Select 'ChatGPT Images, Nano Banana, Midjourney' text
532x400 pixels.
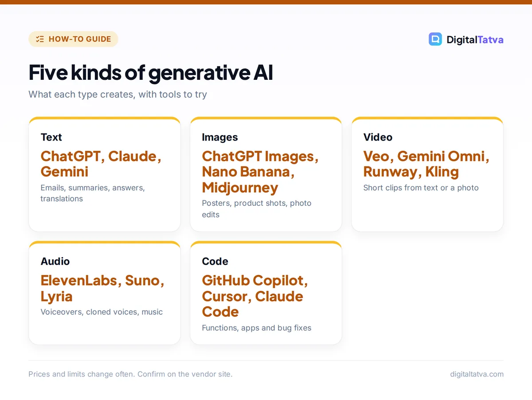pyautogui.click(x=260, y=172)
